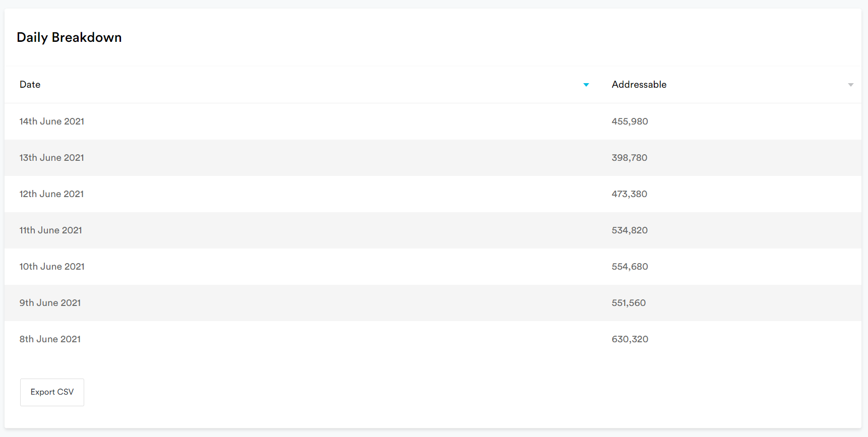Image resolution: width=868 pixels, height=437 pixels.
Task: Click the 473,380 addressable value
Action: pyautogui.click(x=629, y=194)
